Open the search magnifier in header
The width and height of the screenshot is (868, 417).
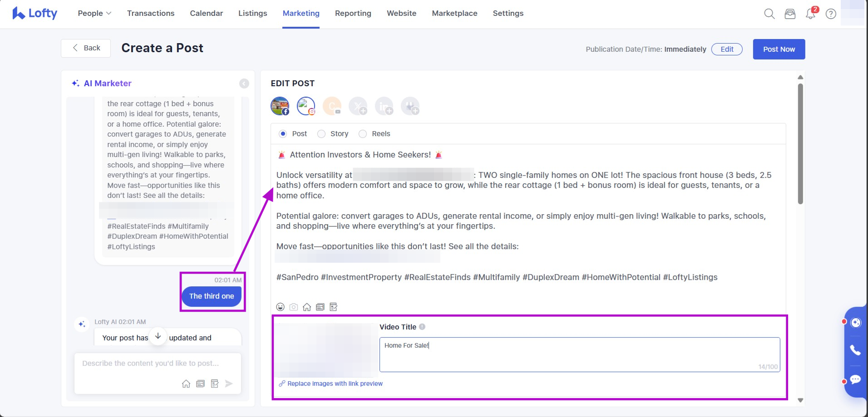click(x=769, y=14)
